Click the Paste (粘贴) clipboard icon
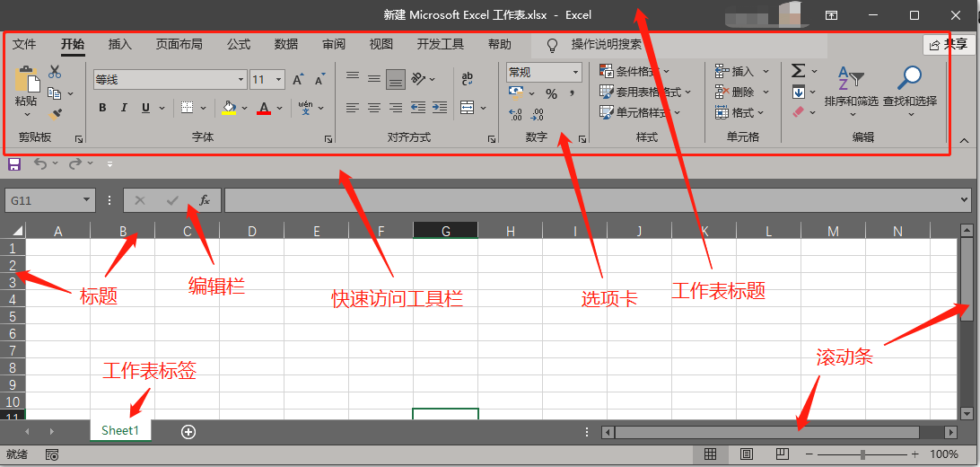 pos(27,79)
